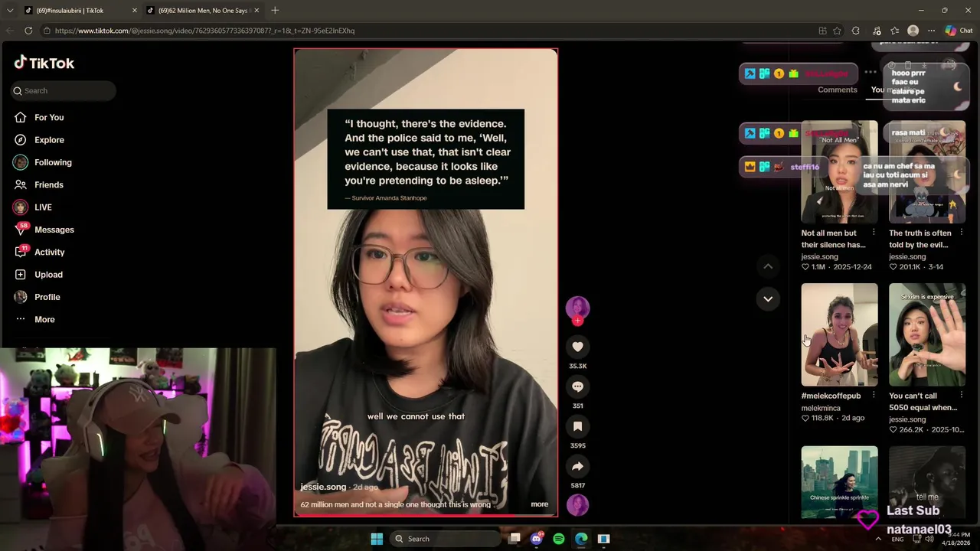Open melekminca creator profile link
The height and width of the screenshot is (551, 980).
click(821, 408)
